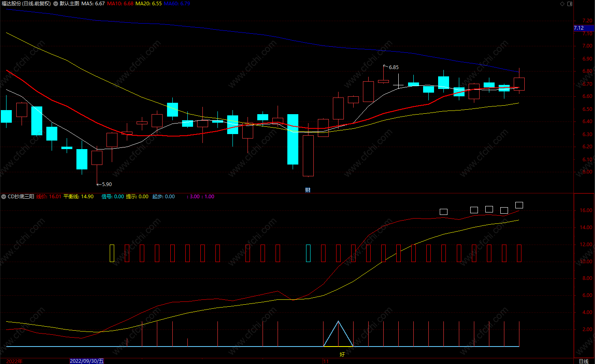Click the 5.90 low price label
595x364 pixels.
click(107, 184)
